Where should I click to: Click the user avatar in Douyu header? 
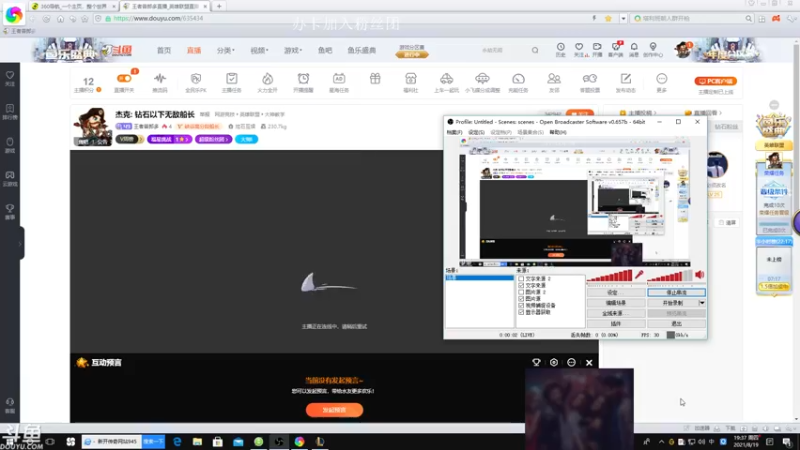(x=682, y=50)
